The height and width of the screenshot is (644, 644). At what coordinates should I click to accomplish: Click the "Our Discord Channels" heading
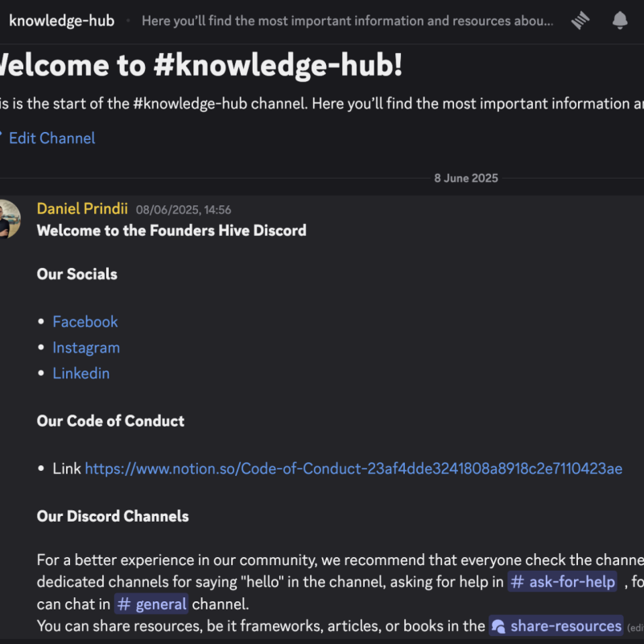point(113,516)
